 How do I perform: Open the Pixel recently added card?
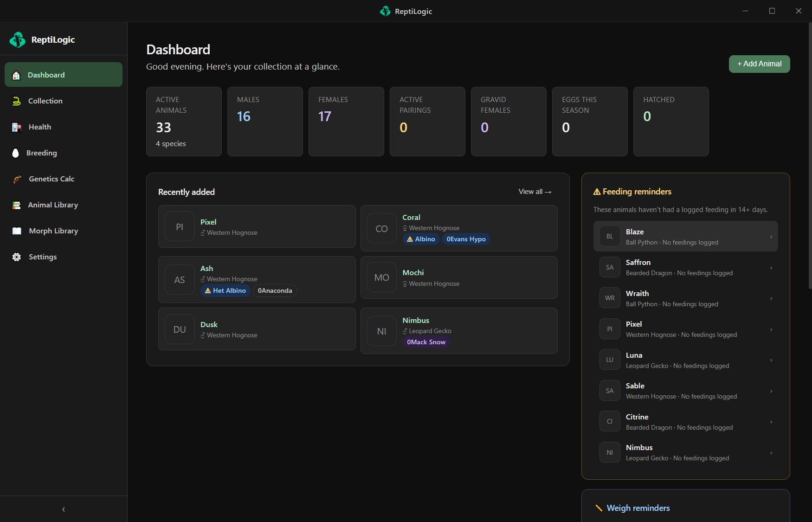257,226
